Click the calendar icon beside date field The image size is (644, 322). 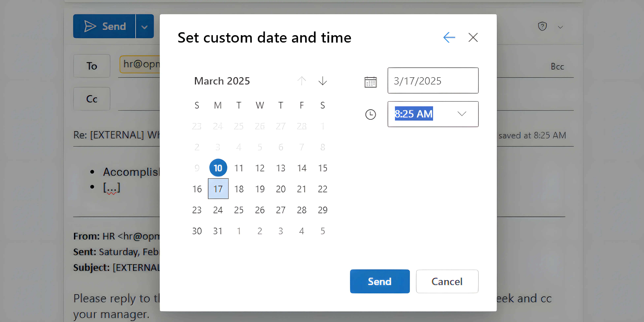click(x=371, y=82)
